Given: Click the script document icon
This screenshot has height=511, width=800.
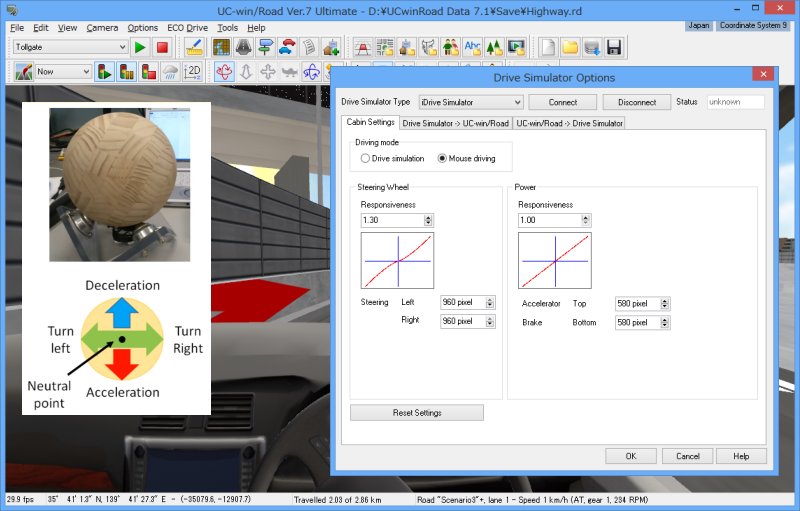Looking at the screenshot, I should click(x=309, y=47).
